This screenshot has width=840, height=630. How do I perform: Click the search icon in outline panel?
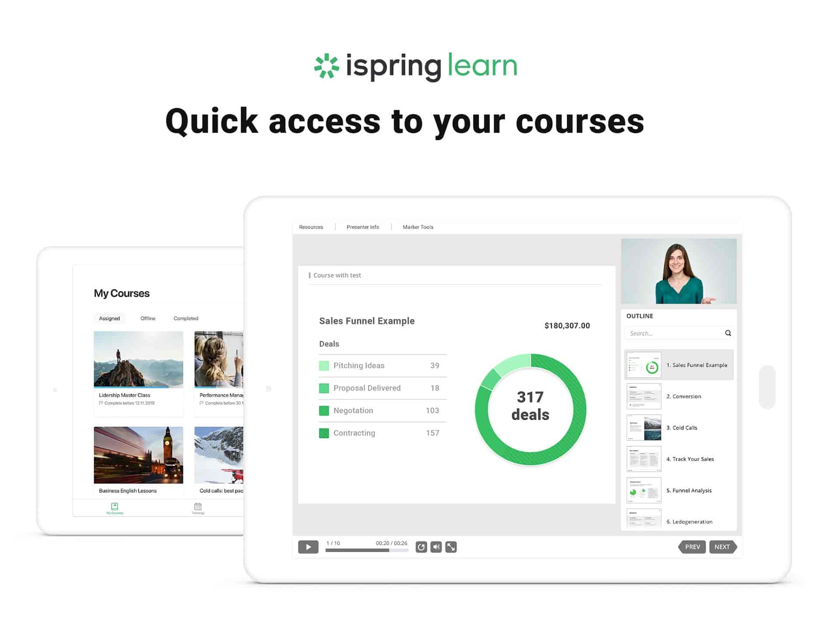coord(729,332)
